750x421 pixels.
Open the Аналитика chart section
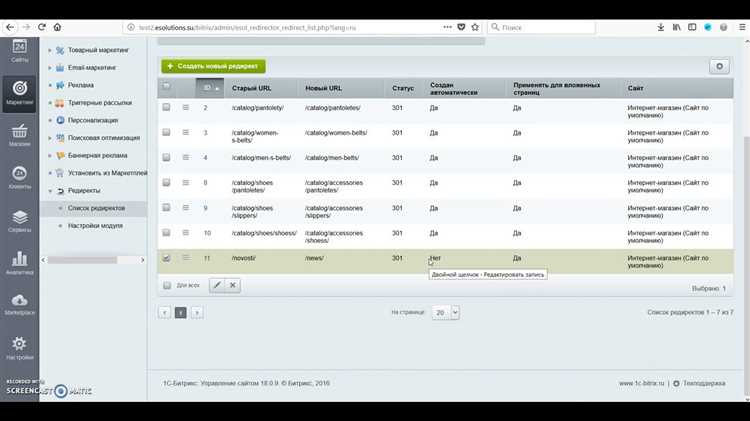pyautogui.click(x=20, y=263)
